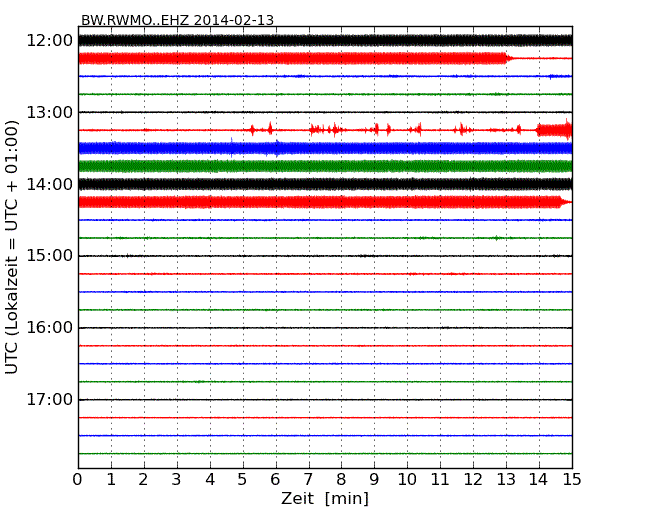The image size is (650, 520).
Task: Click the 16:00 time label
Action: point(50,328)
